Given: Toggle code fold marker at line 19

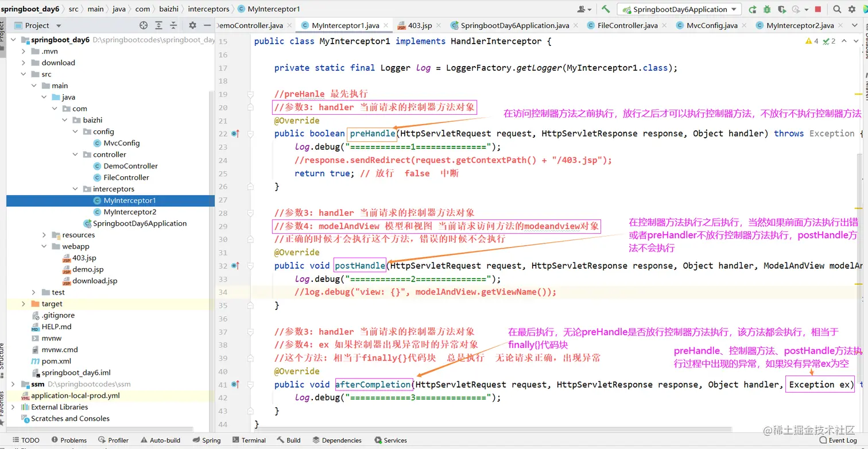Looking at the screenshot, I should coord(250,94).
